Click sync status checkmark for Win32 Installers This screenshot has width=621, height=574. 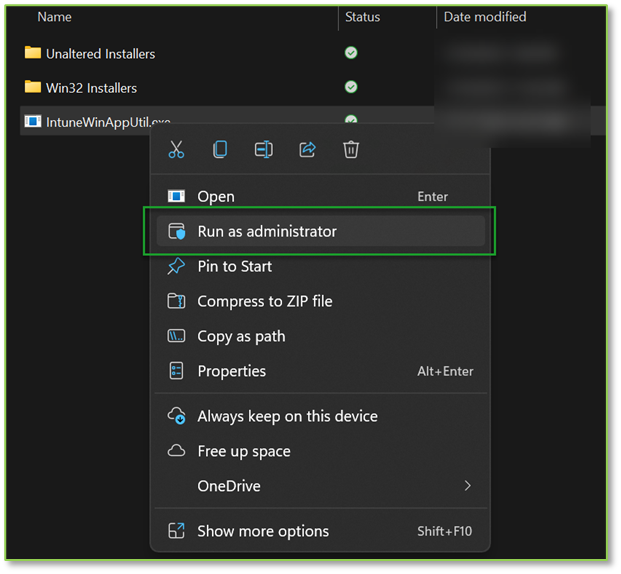[351, 87]
